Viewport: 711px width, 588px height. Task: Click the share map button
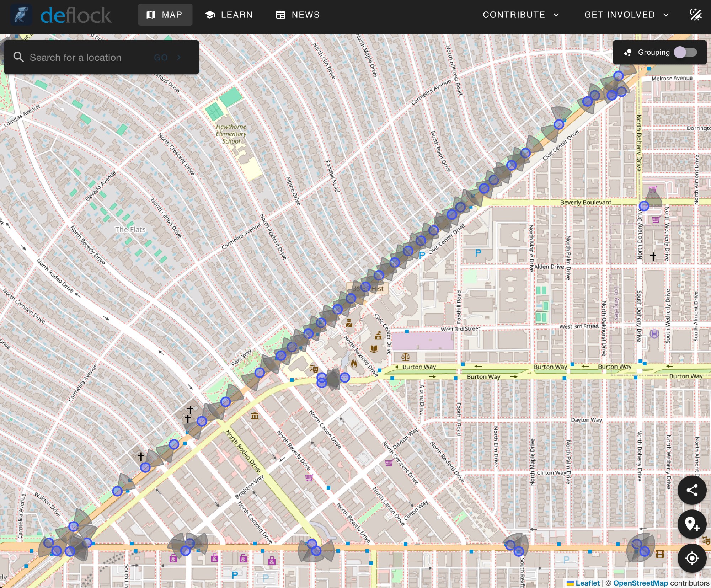(691, 490)
